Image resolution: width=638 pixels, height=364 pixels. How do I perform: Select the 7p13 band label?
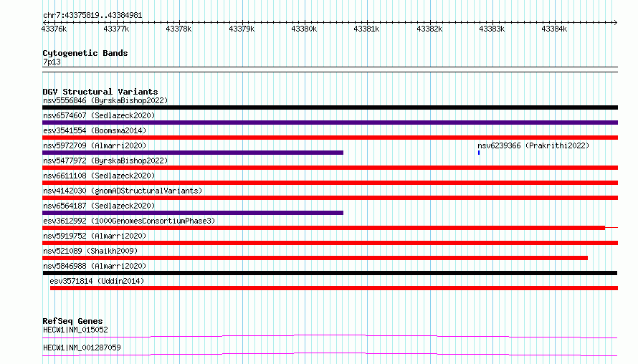click(52, 62)
